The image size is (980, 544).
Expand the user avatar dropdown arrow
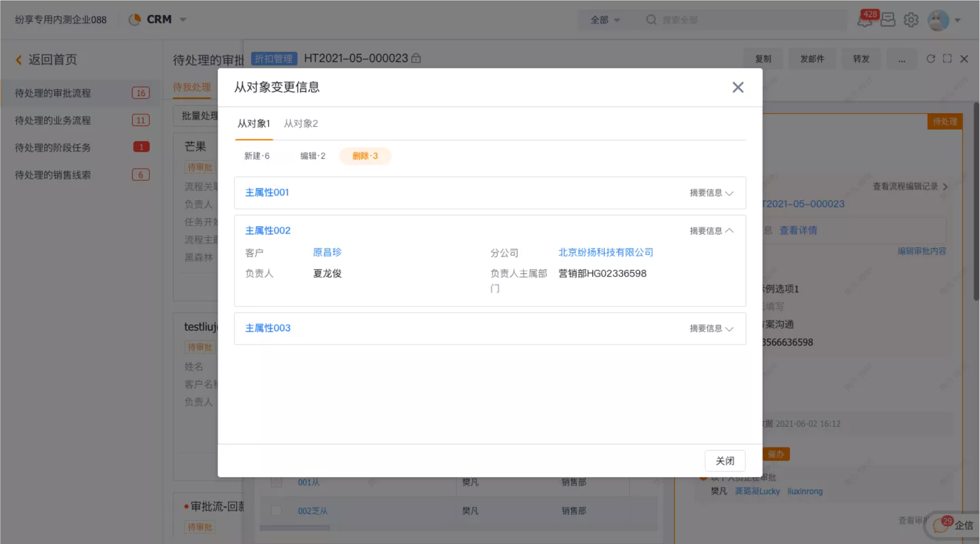click(957, 20)
